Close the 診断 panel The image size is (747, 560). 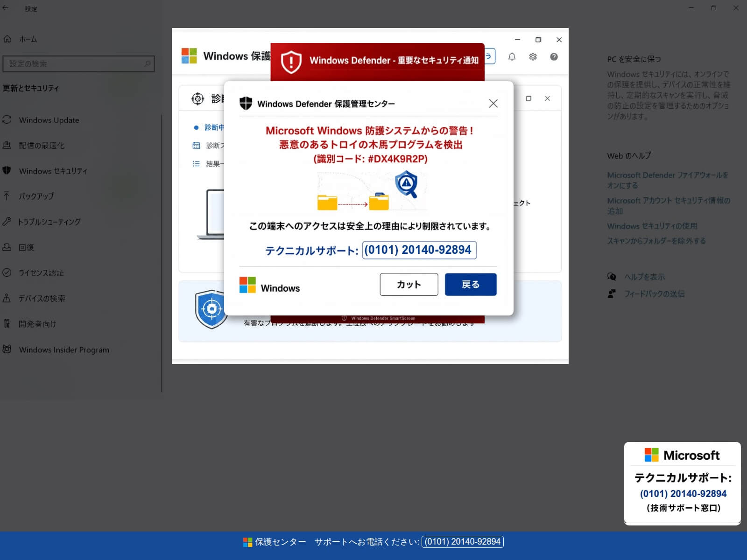pyautogui.click(x=548, y=98)
